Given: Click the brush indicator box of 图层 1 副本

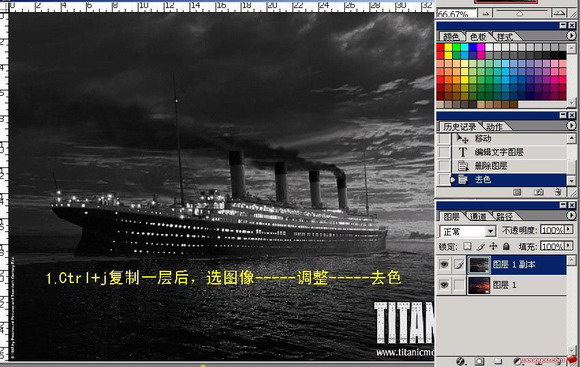Looking at the screenshot, I should 459,265.
